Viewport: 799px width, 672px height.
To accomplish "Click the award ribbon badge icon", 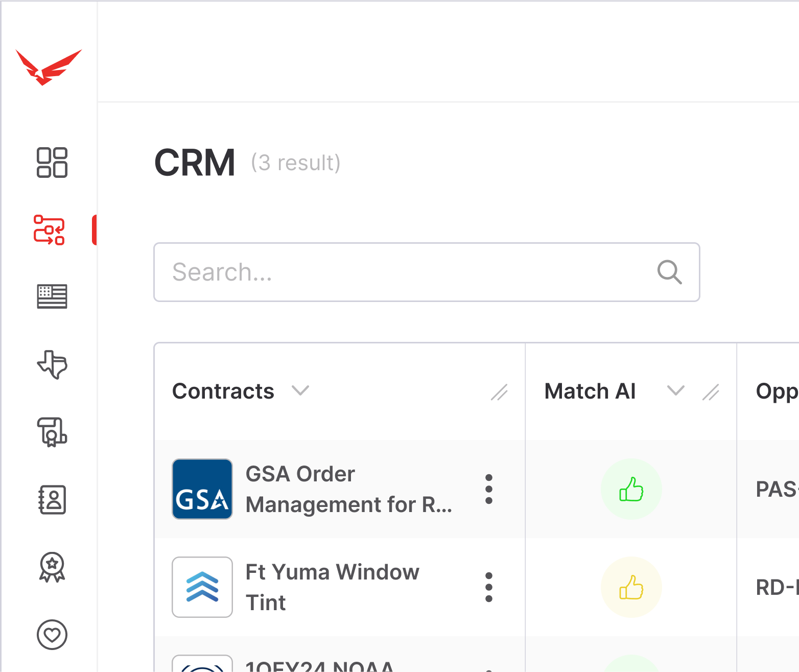I will click(x=52, y=568).
